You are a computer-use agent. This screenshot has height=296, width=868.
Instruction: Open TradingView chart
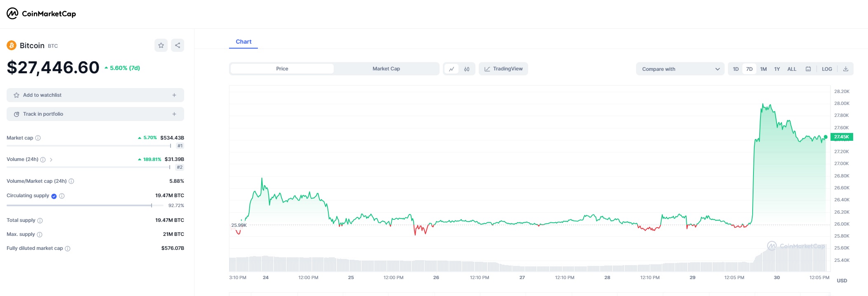pos(503,69)
